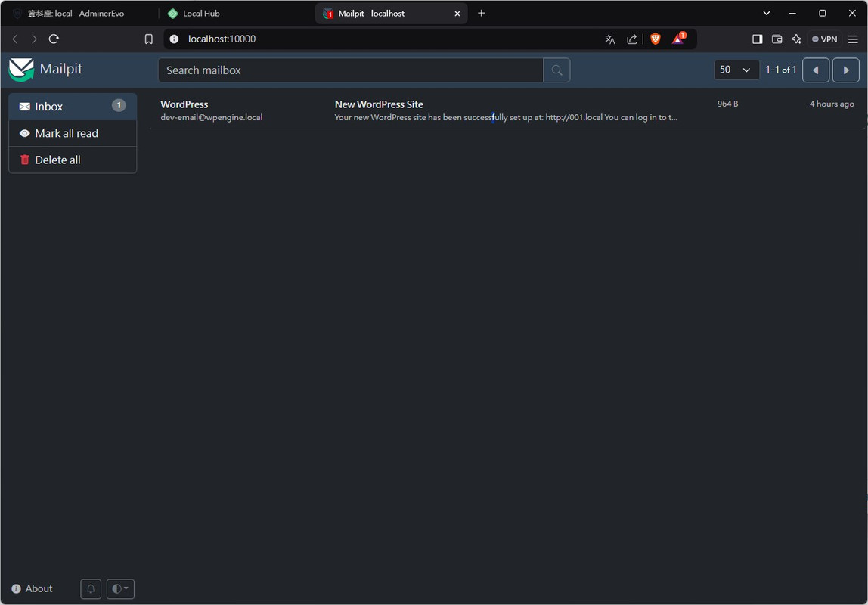Go to next page of messages
This screenshot has height=605, width=868.
845,70
